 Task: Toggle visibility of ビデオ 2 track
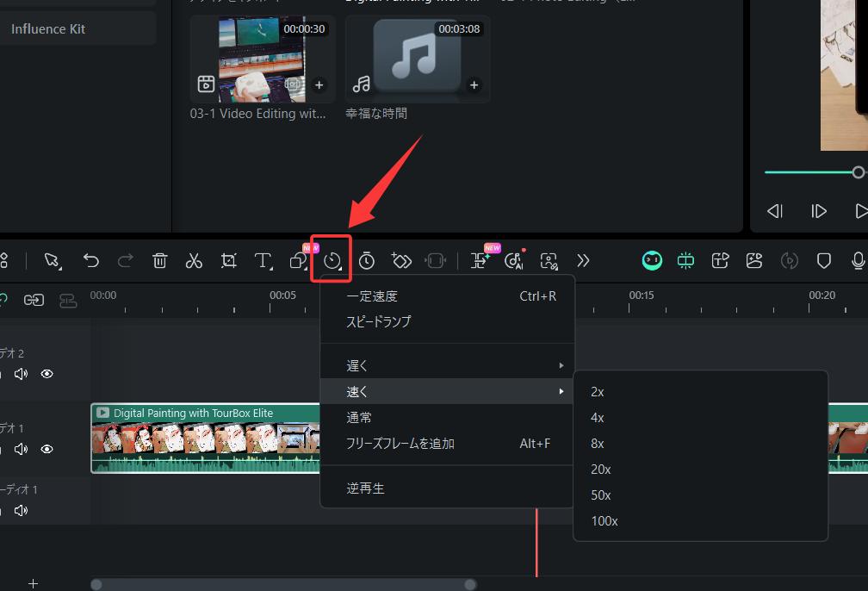pyautogui.click(x=47, y=374)
